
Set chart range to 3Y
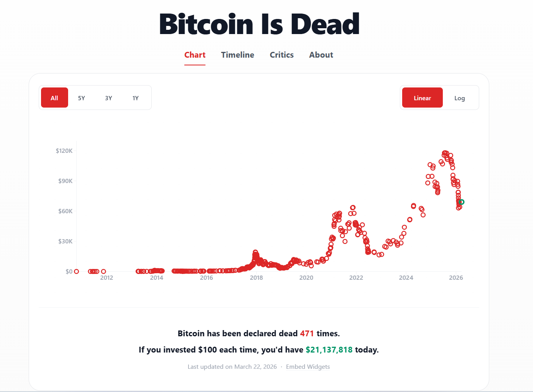pos(108,98)
